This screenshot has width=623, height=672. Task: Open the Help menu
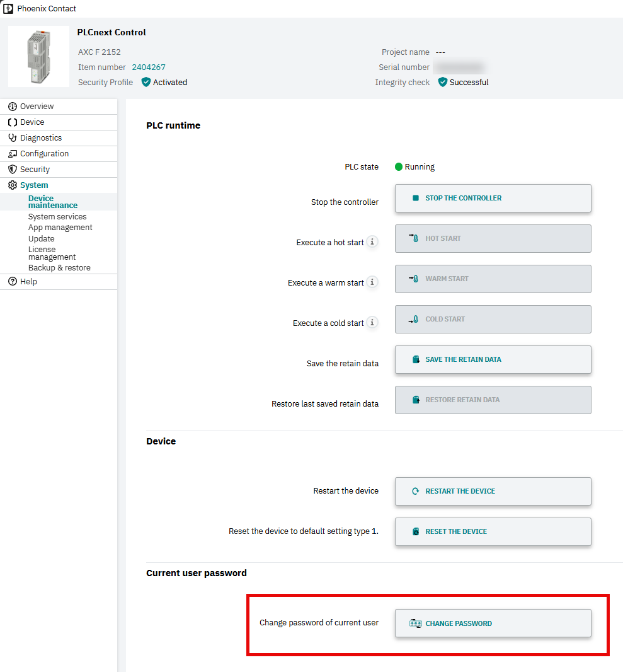(x=59, y=282)
